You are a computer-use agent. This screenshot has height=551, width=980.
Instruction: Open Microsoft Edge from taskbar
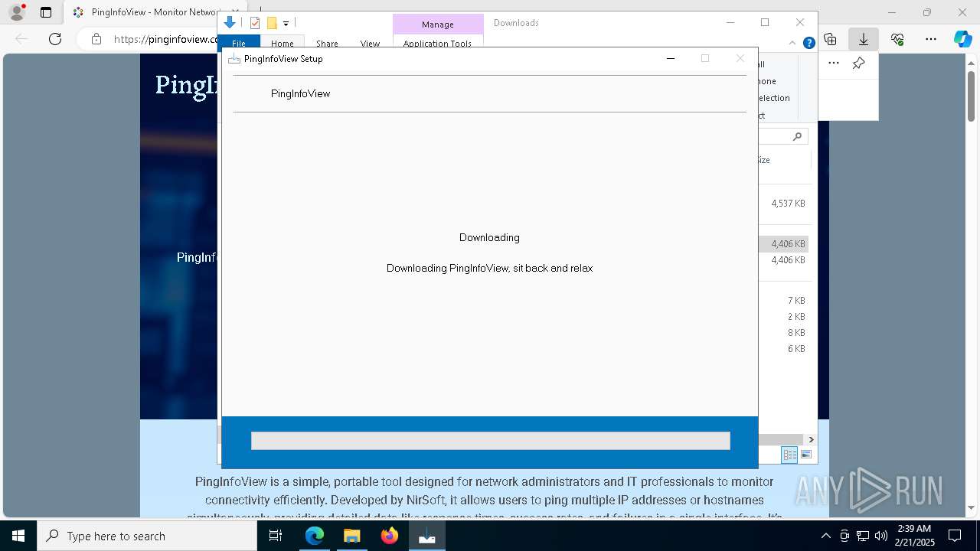pos(315,536)
